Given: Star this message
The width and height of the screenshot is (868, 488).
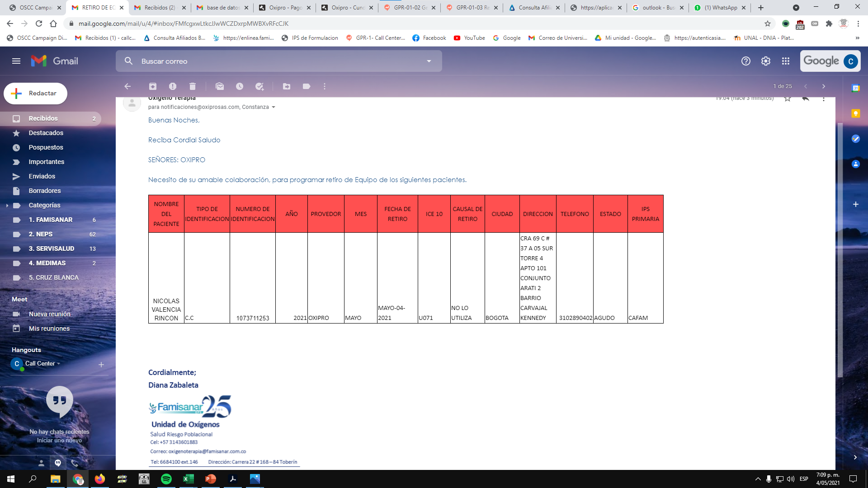Looking at the screenshot, I should pos(788,98).
